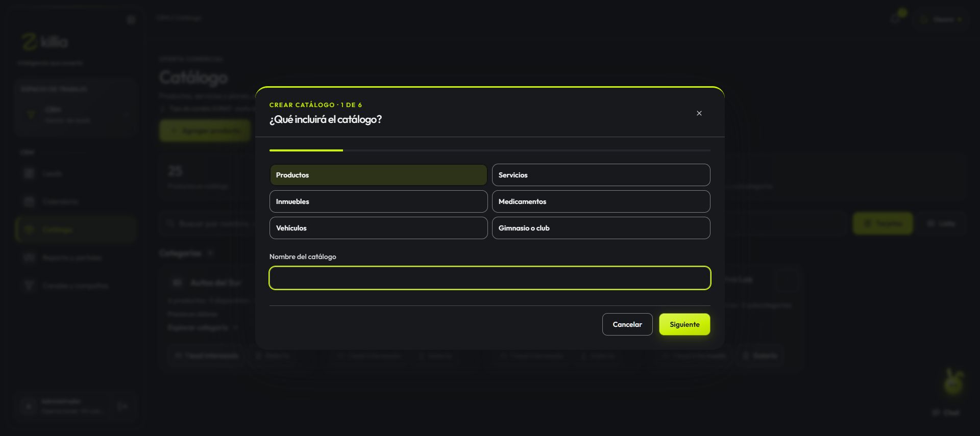Image resolution: width=980 pixels, height=436 pixels.
Task: Click the 'CREAR CATÁLOGO · 1 DE 6' label
Action: tap(315, 105)
